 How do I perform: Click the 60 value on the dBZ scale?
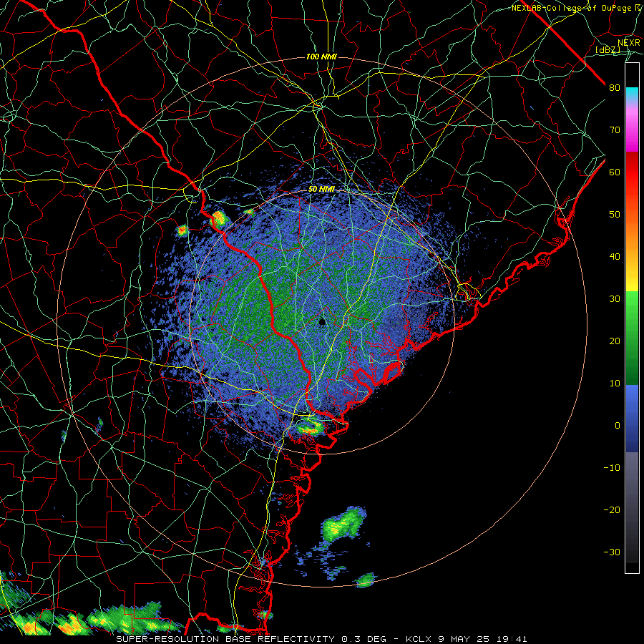(x=615, y=172)
